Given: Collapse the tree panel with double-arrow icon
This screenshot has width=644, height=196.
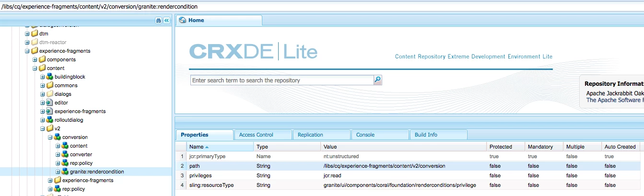Looking at the screenshot, I should tap(166, 21).
